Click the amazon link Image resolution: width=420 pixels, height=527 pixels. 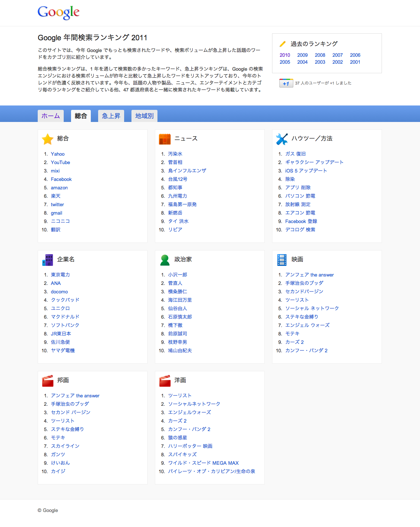click(59, 188)
